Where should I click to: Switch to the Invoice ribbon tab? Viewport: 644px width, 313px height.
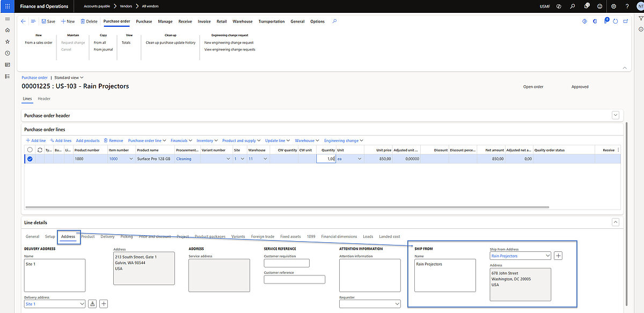[x=204, y=21]
